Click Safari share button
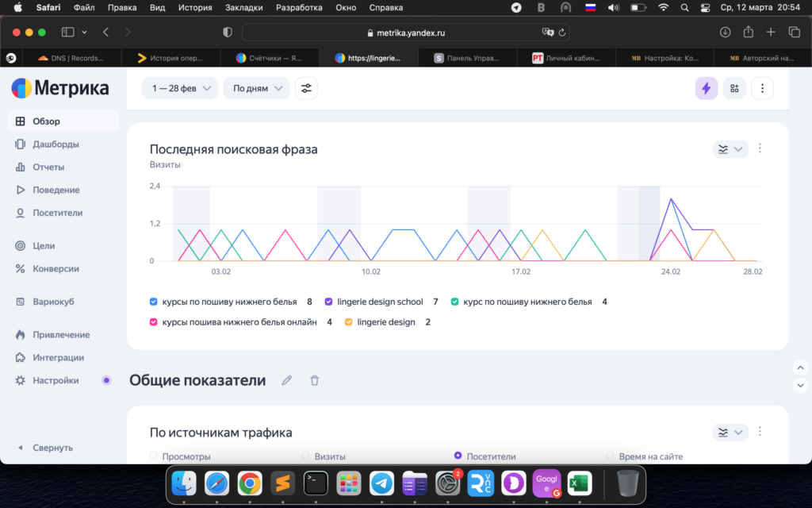The height and width of the screenshot is (508, 812). tap(749, 32)
